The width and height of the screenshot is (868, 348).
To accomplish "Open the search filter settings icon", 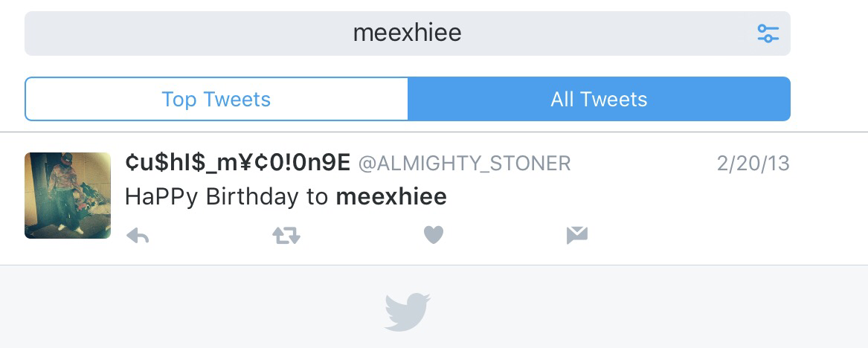I will (x=768, y=33).
